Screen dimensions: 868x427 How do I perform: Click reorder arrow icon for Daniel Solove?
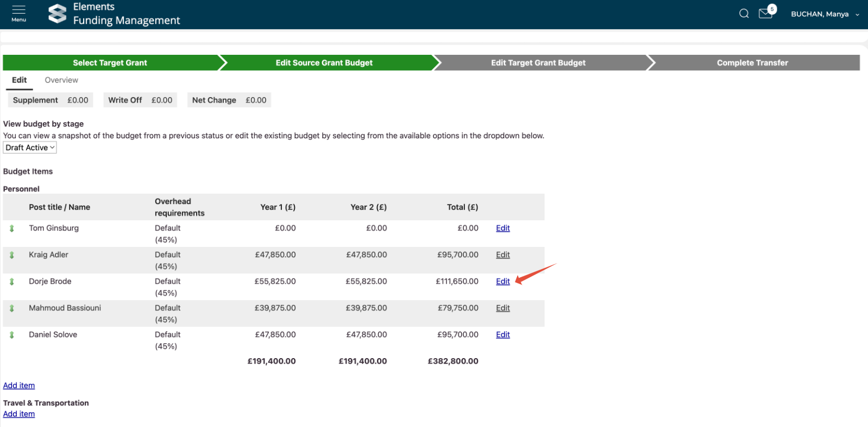[12, 335]
